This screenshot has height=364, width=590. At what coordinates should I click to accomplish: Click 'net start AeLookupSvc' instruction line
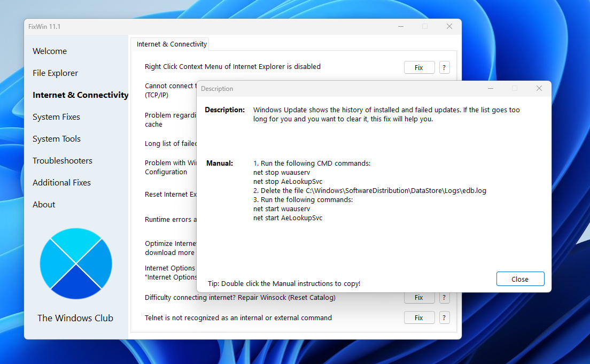pyautogui.click(x=288, y=218)
